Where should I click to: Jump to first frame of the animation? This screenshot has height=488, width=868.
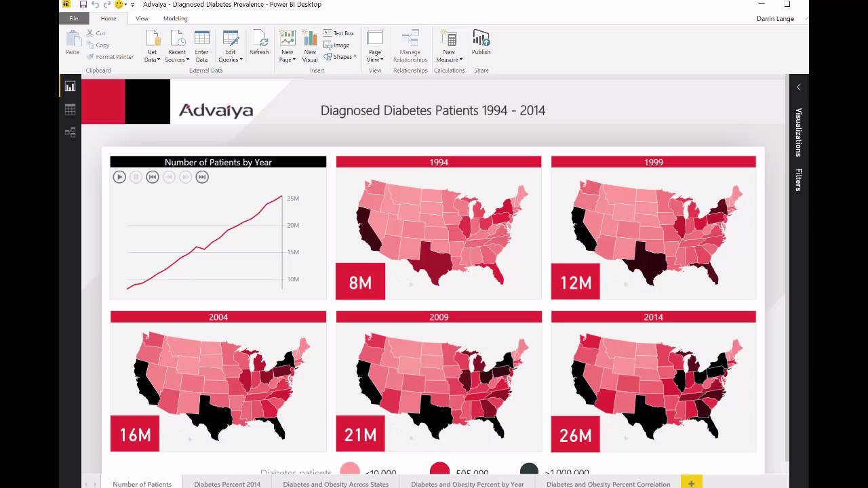pos(152,177)
